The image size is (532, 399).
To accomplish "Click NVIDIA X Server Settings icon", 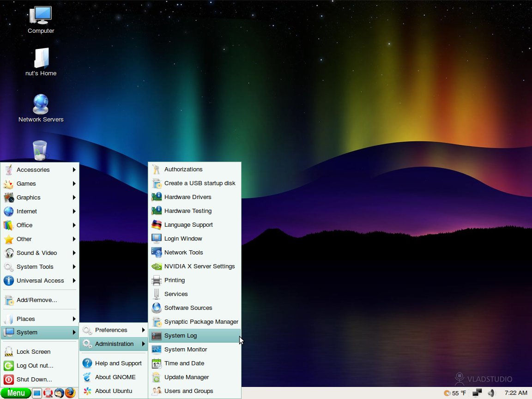I will point(157,266).
